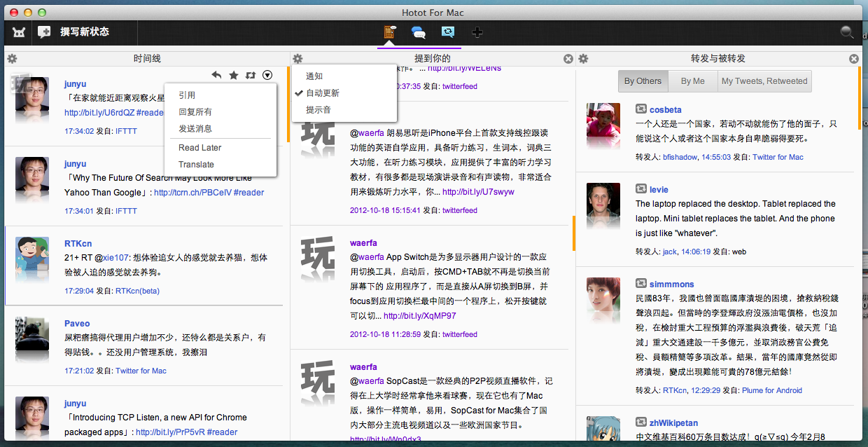Open the bit.ly/XqMP97 link
868x447 pixels.
click(420, 316)
